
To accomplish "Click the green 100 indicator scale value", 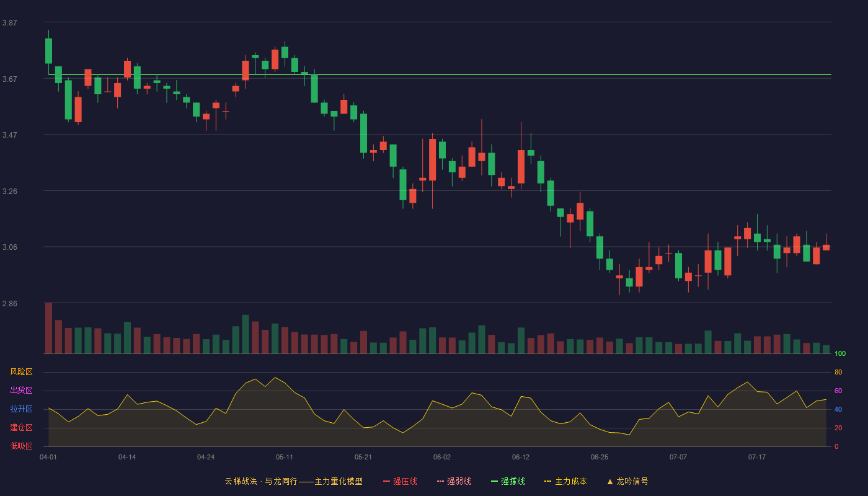I will 840,353.
